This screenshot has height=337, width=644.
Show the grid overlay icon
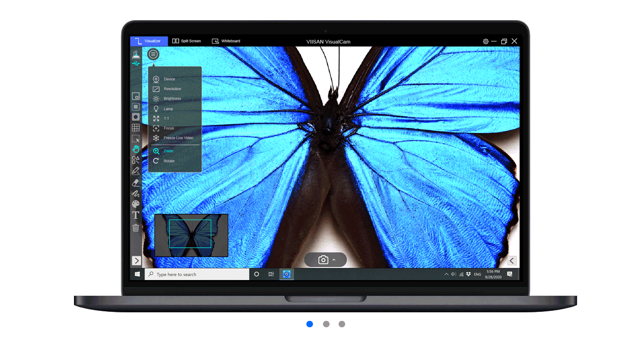tap(136, 128)
